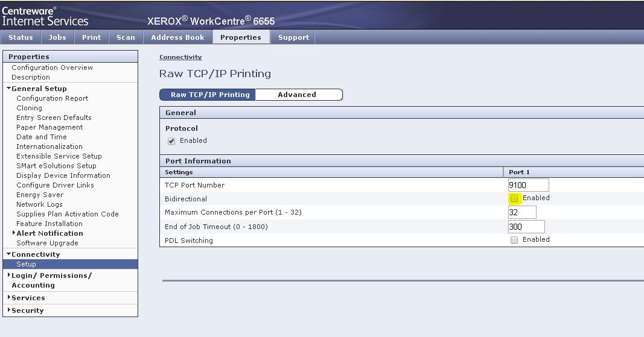
Task: Expand the Security section
Action: coord(9,310)
